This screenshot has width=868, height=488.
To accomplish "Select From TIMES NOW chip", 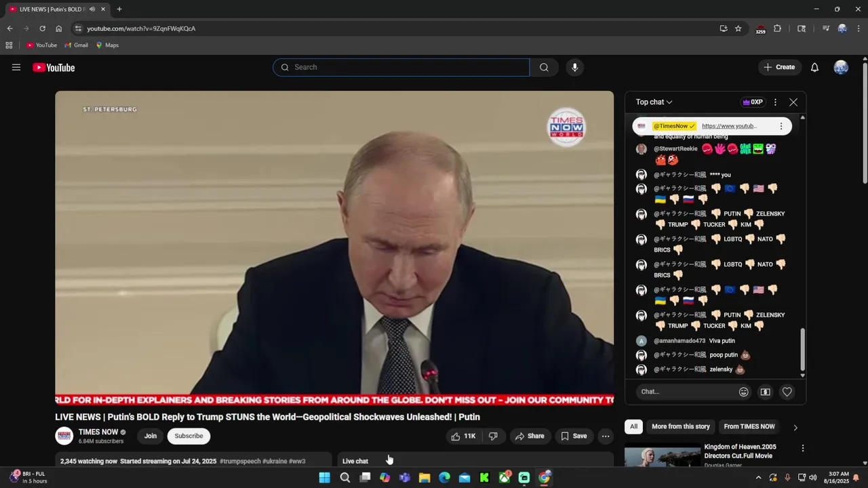I will point(749,427).
